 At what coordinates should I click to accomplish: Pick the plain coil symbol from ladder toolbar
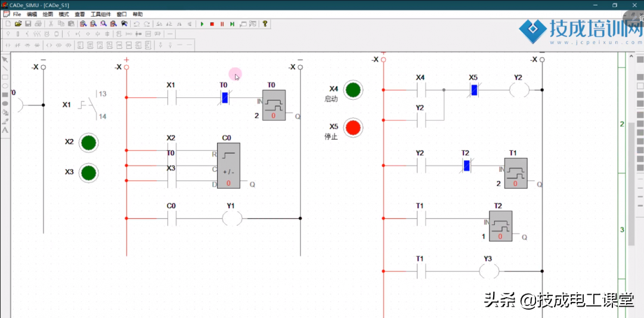(49, 45)
